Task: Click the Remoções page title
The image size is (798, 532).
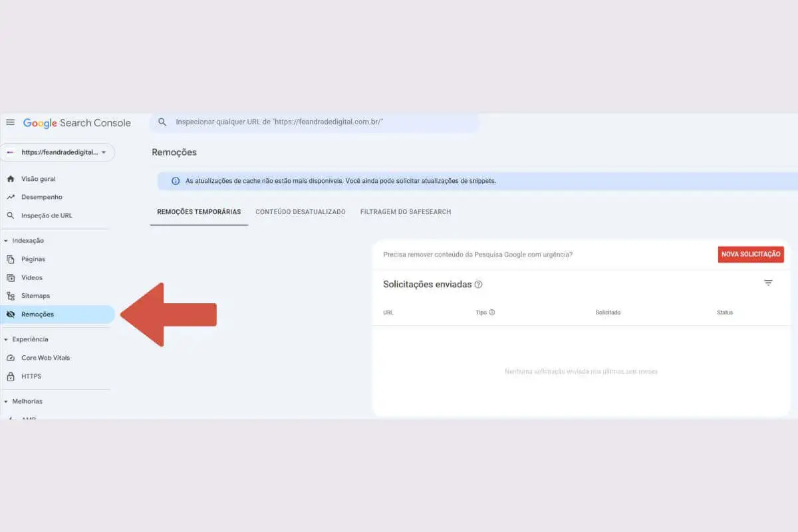Action: pyautogui.click(x=174, y=152)
